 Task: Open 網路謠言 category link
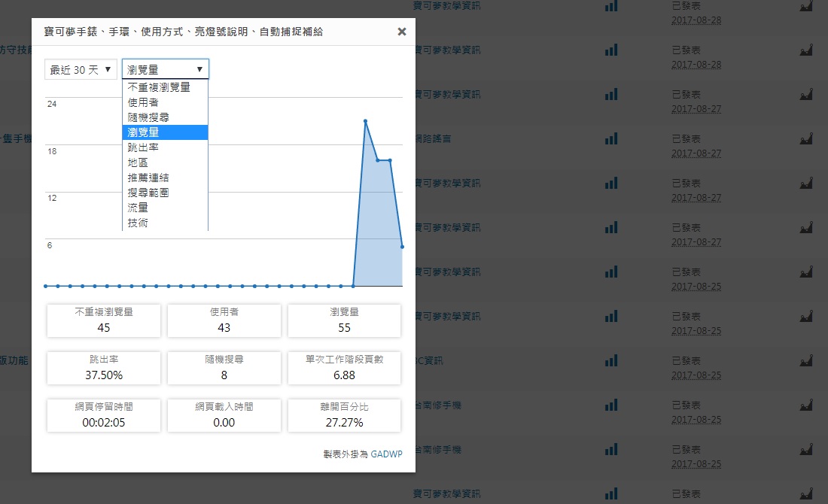pos(434,139)
